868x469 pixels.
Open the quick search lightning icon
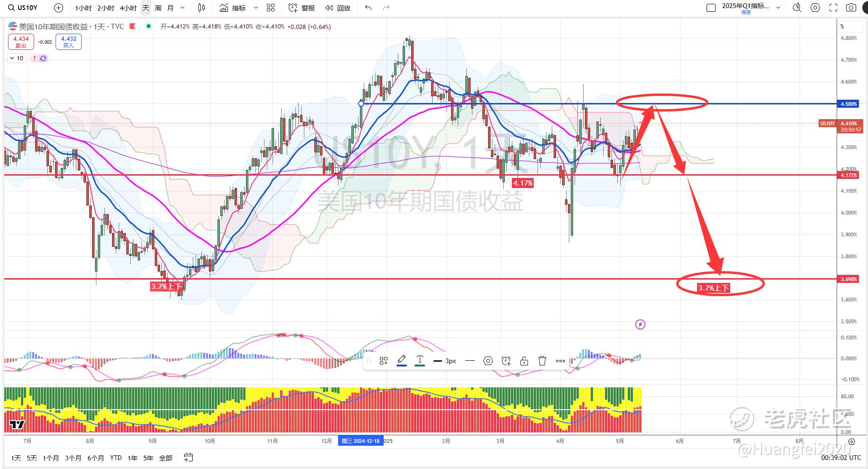[x=797, y=8]
